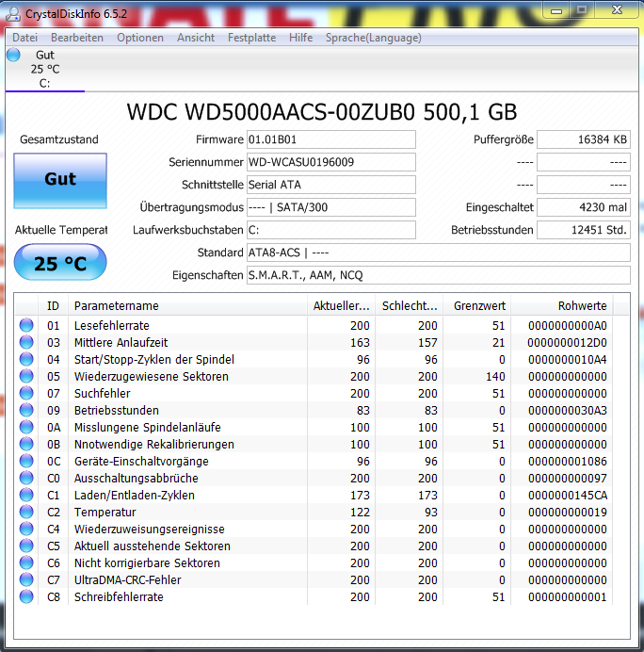The height and width of the screenshot is (652, 644).
Task: Click status orb of ID 09 Betriebsstunden row
Action: pyautogui.click(x=26, y=410)
